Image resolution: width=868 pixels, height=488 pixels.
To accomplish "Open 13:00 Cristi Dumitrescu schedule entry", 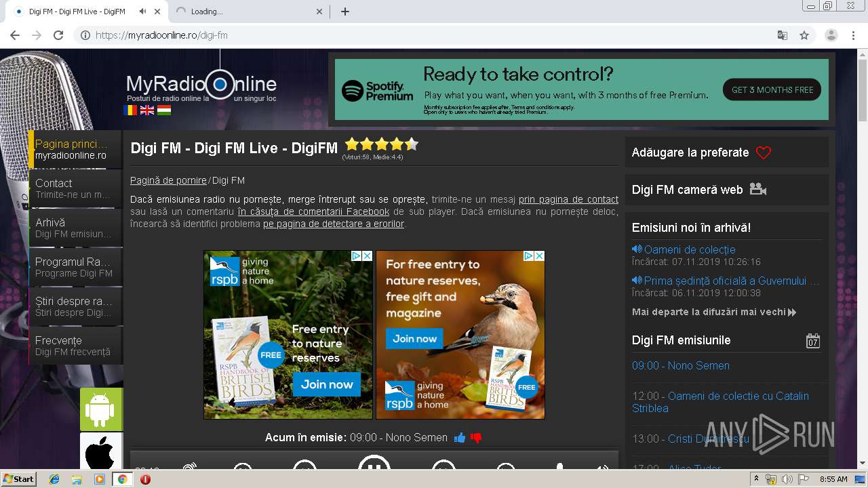I will [x=690, y=439].
